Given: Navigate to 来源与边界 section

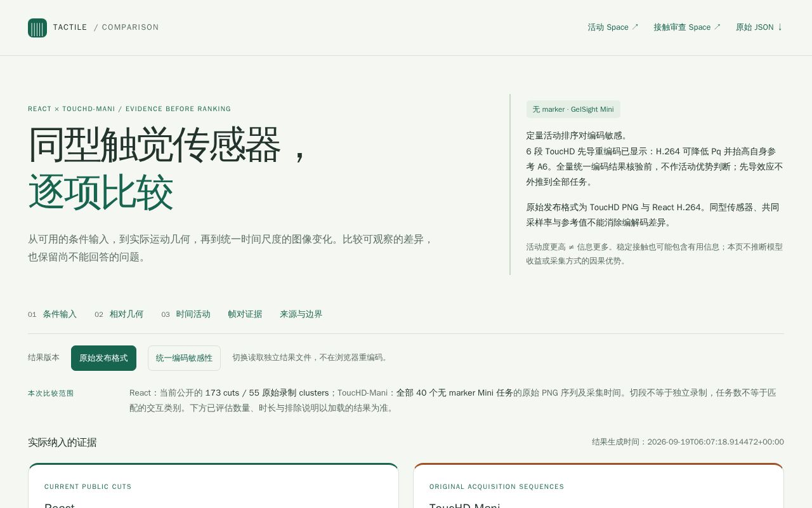Looking at the screenshot, I should 301,314.
